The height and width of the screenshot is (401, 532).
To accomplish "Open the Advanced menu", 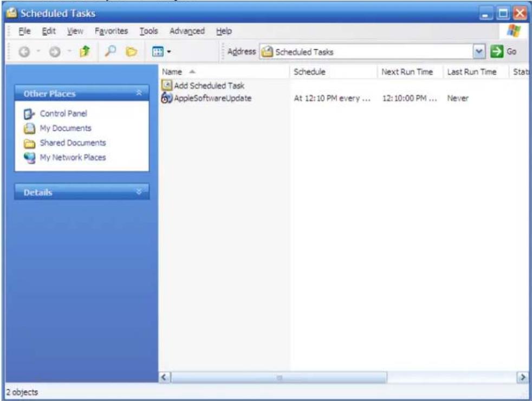I will tap(187, 31).
